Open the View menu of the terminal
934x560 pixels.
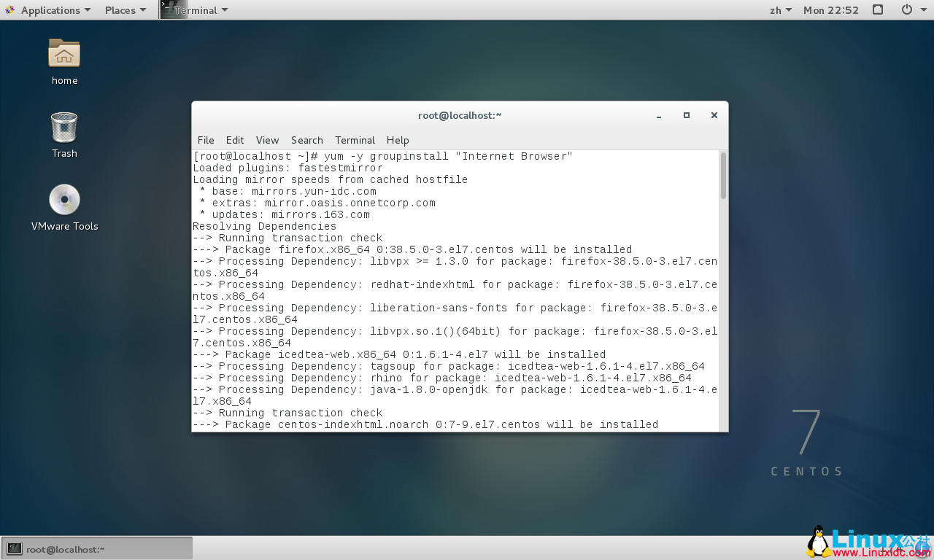tap(267, 140)
